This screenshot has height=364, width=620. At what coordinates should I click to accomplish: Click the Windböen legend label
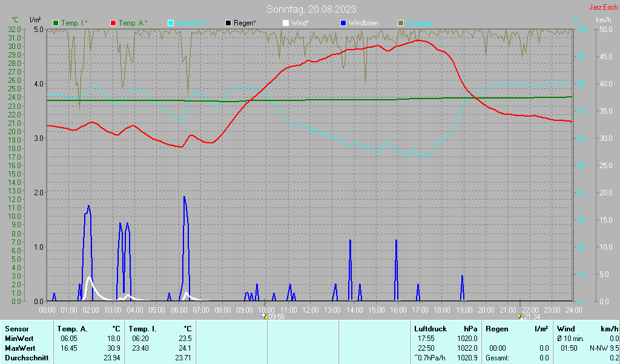click(363, 24)
